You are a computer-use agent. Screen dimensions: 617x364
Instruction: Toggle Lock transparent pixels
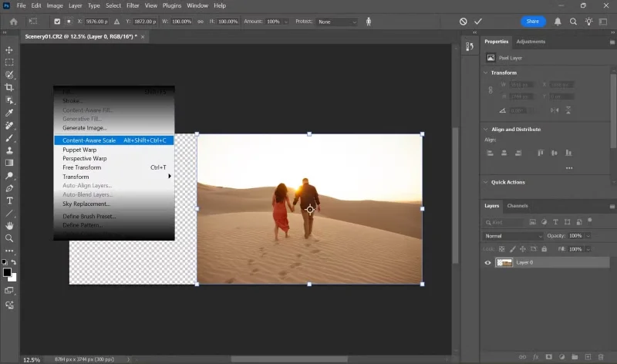502,249
